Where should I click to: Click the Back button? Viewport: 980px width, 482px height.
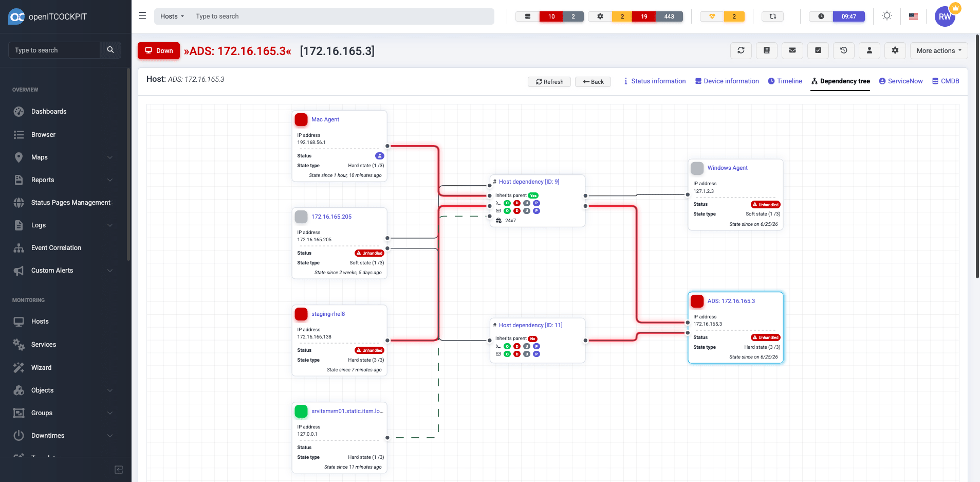(593, 82)
